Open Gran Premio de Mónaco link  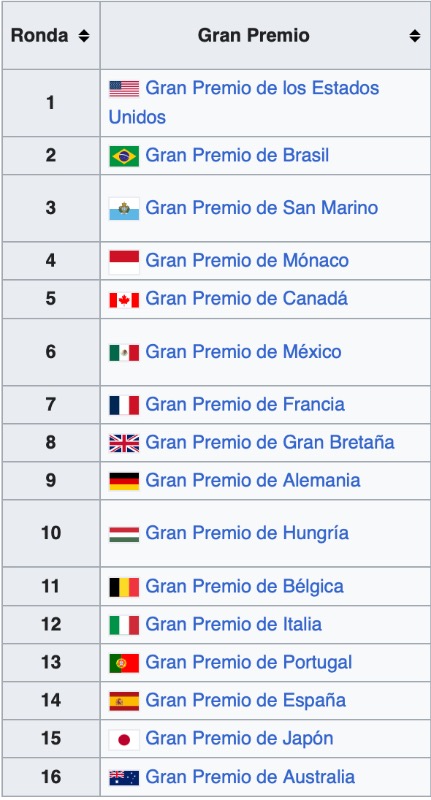(247, 260)
